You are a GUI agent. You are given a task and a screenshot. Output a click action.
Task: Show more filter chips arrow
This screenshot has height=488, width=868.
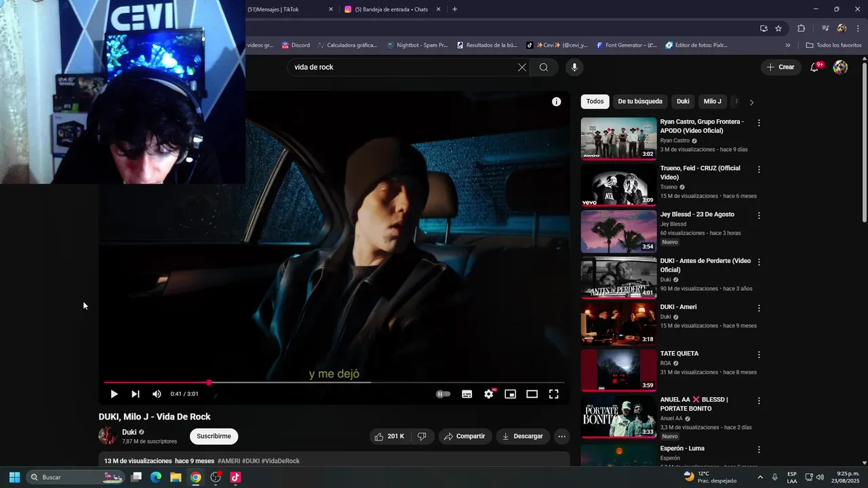(751, 102)
